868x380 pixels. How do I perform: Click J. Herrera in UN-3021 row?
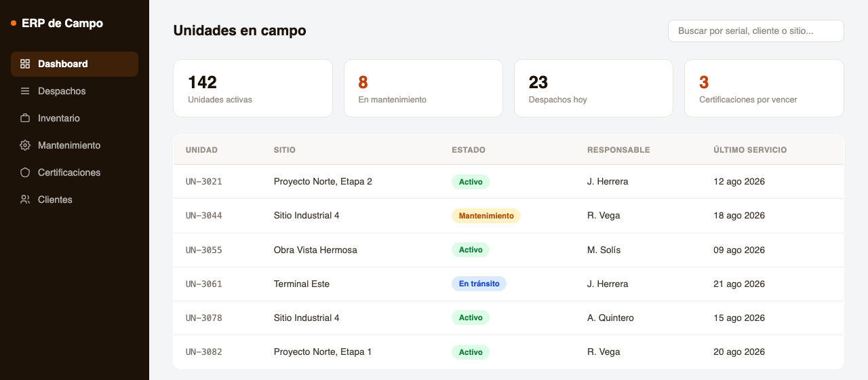click(x=608, y=182)
